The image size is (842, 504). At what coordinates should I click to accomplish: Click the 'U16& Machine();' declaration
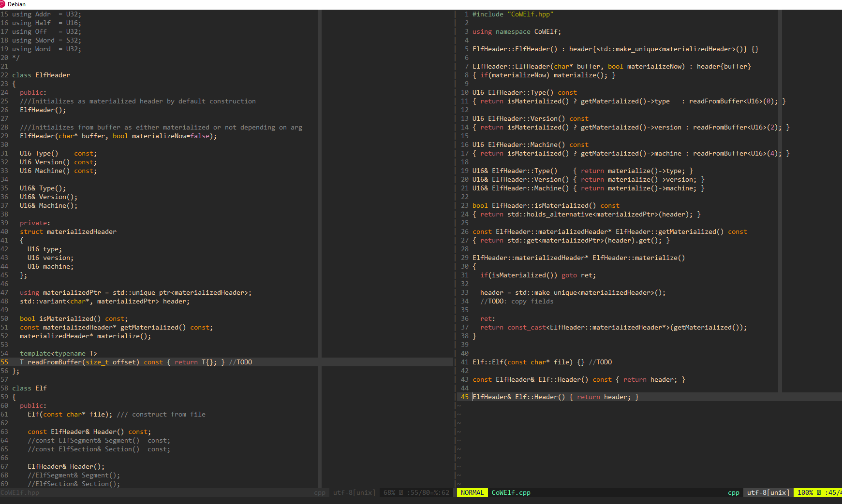pyautogui.click(x=48, y=205)
